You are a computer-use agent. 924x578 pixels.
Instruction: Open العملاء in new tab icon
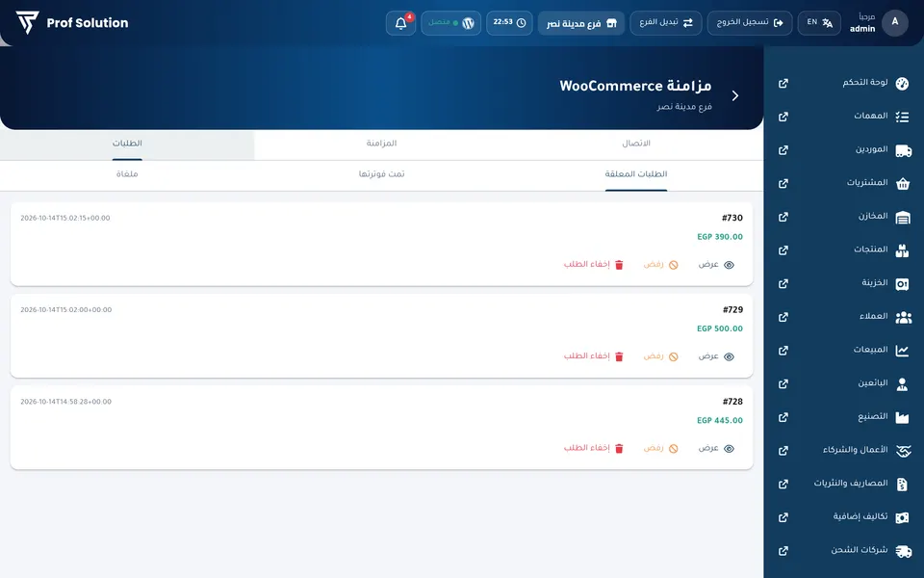coord(783,317)
